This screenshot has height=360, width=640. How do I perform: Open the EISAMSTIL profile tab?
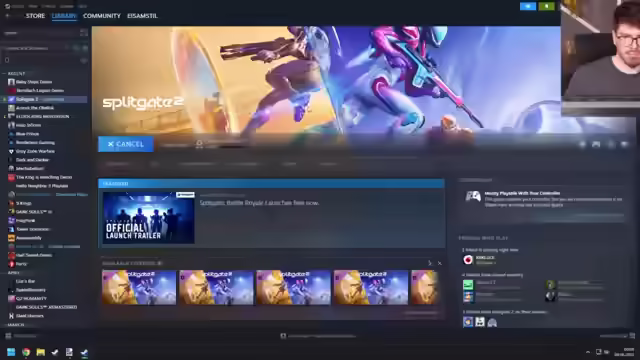pos(142,16)
